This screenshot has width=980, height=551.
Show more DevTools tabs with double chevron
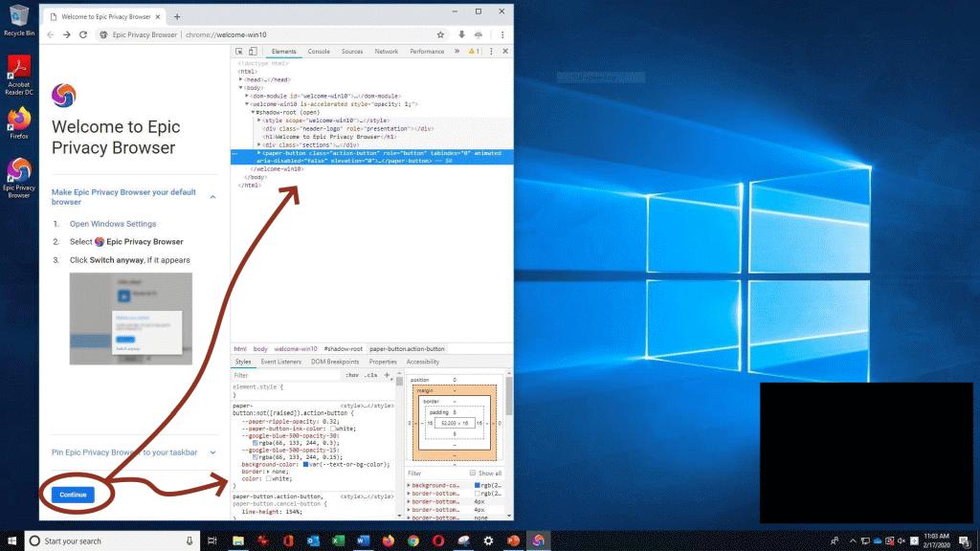[x=457, y=52]
